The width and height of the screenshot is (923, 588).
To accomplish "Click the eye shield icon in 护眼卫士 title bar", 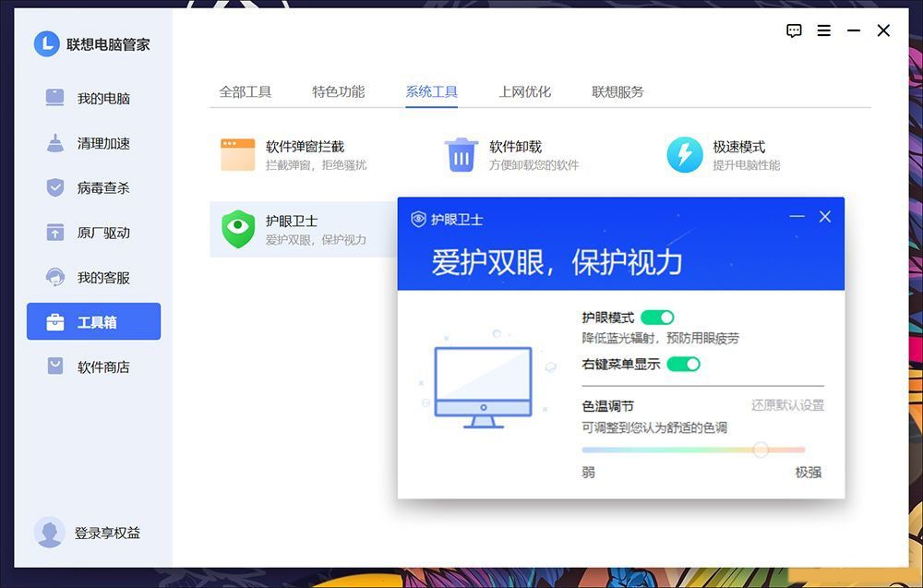I will point(418,219).
